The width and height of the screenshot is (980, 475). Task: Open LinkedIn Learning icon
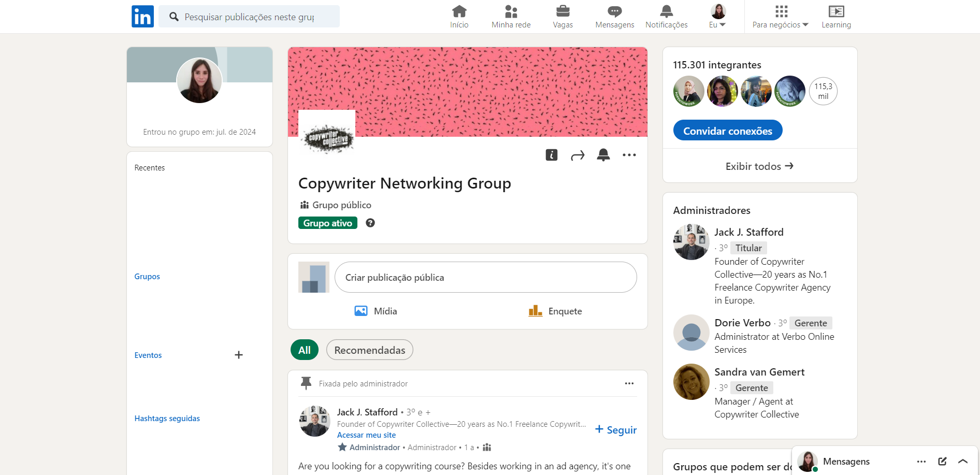click(x=836, y=17)
